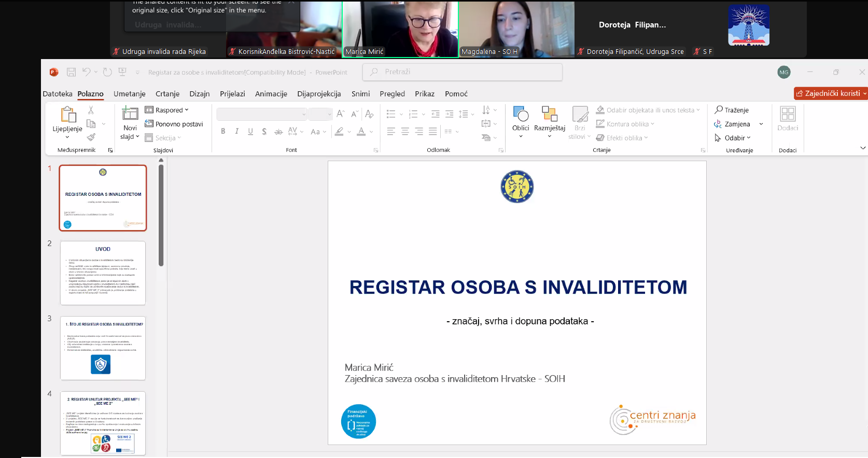
Task: Toggle underline formatting
Action: pyautogui.click(x=250, y=132)
